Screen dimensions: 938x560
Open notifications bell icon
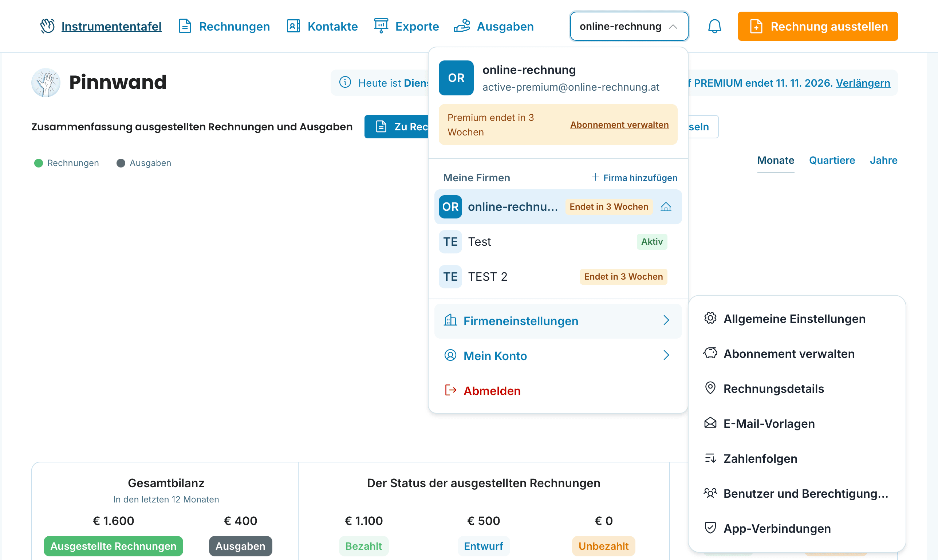pyautogui.click(x=714, y=26)
